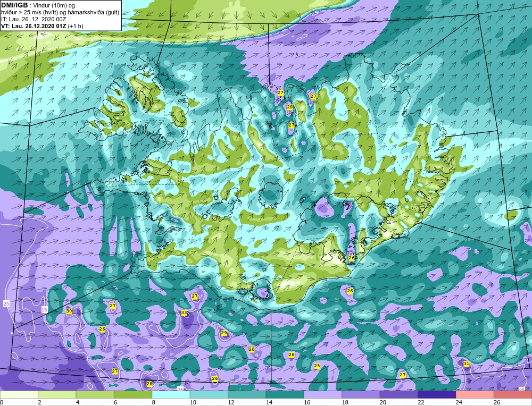Click the yellow gust label 31
Screen dimensions: 532x406
[x=467, y=363]
